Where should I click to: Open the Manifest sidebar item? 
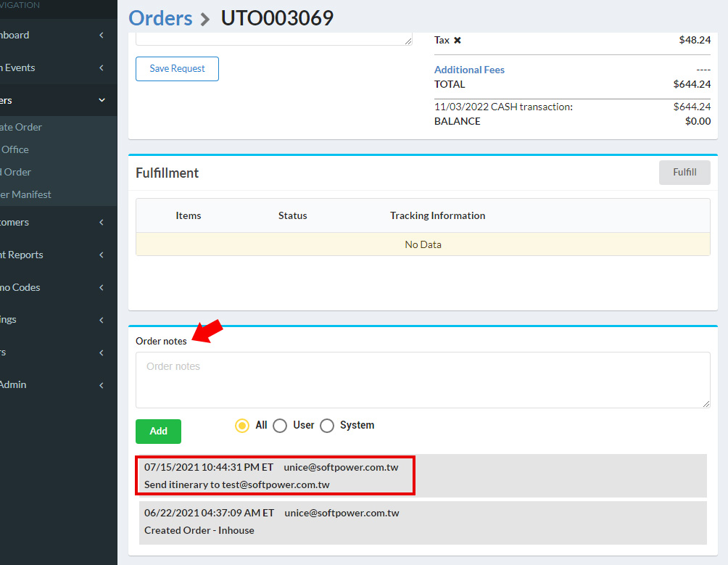point(26,194)
